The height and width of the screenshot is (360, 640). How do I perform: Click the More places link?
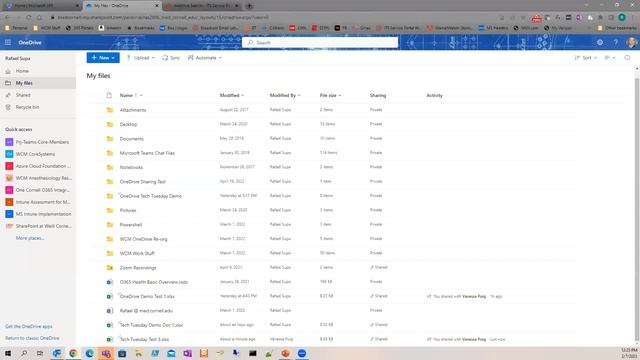point(30,238)
